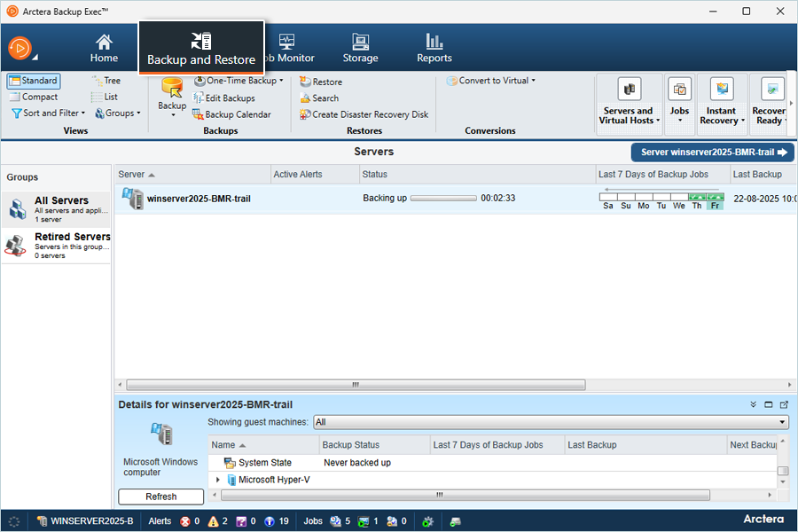Screen dimensions: 798x532
Task: Open the orange Backup Exec application button
Action: 20,49
